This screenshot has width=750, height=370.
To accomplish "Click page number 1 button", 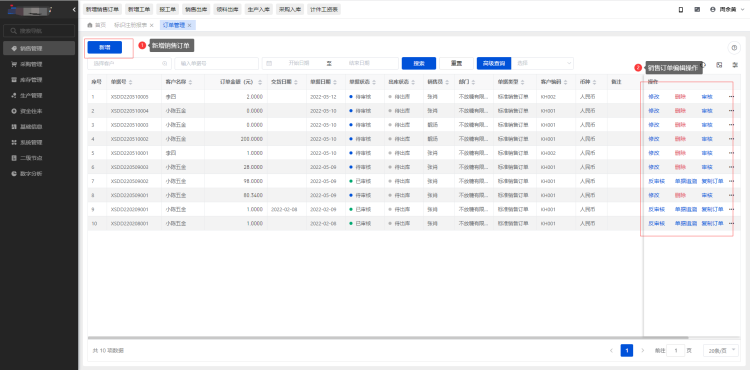I will point(627,350).
